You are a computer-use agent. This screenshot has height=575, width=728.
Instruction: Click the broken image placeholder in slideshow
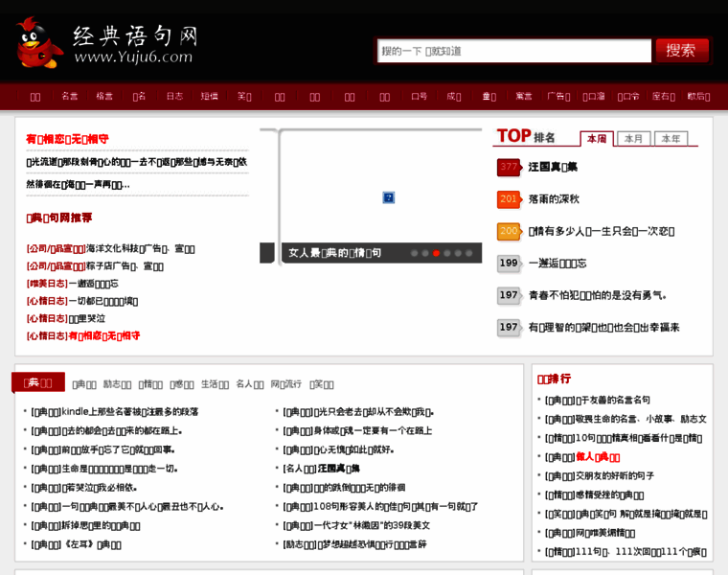tap(389, 197)
